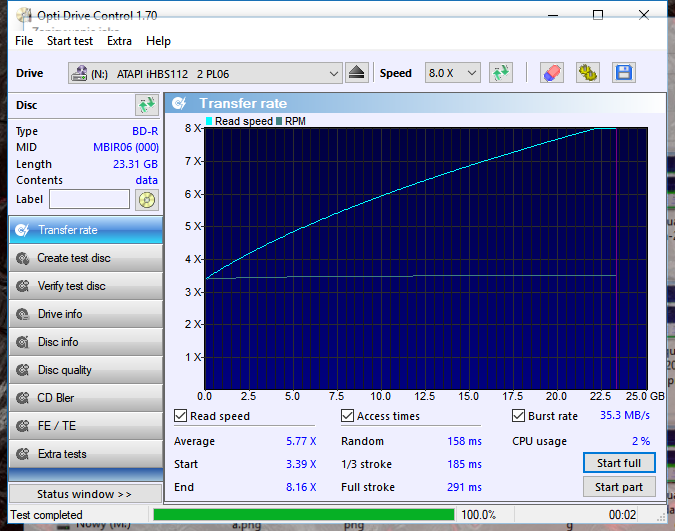This screenshot has width=675, height=531.
Task: Open the Extra menu
Action: click(x=119, y=41)
